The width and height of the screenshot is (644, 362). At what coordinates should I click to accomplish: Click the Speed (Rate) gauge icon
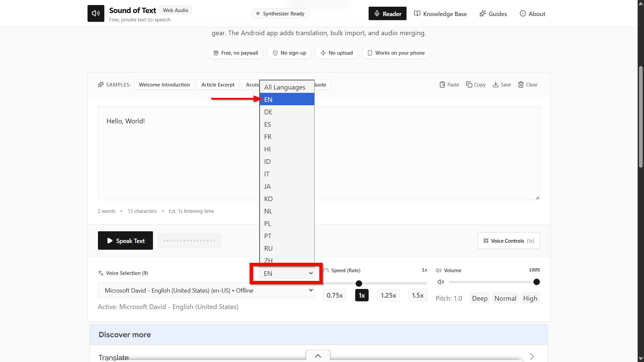[326, 270]
